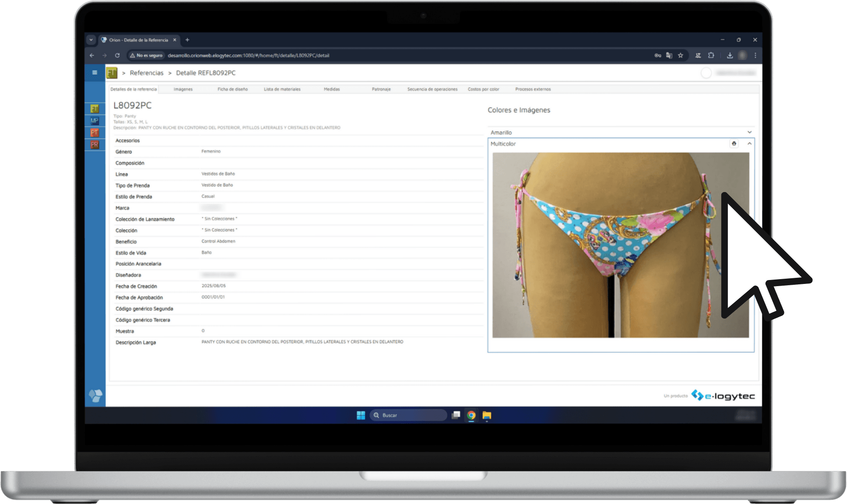The image size is (847, 504).
Task: Go forward in browser history
Action: (x=105, y=56)
